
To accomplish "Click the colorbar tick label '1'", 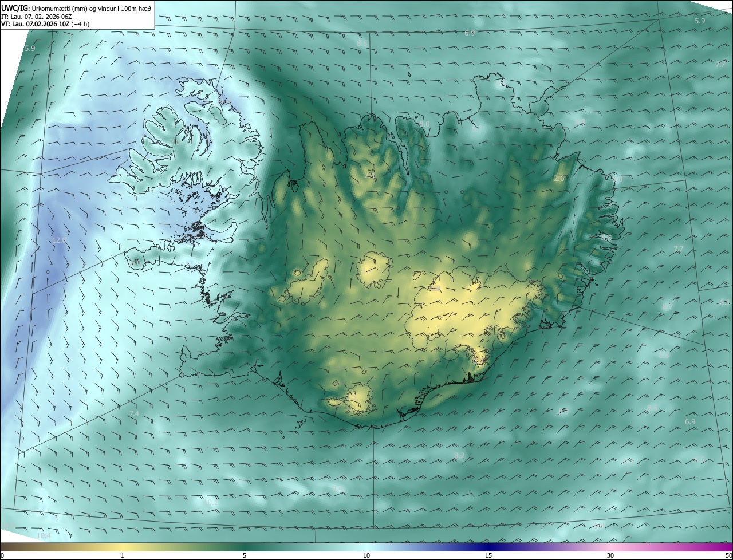I will [123, 555].
